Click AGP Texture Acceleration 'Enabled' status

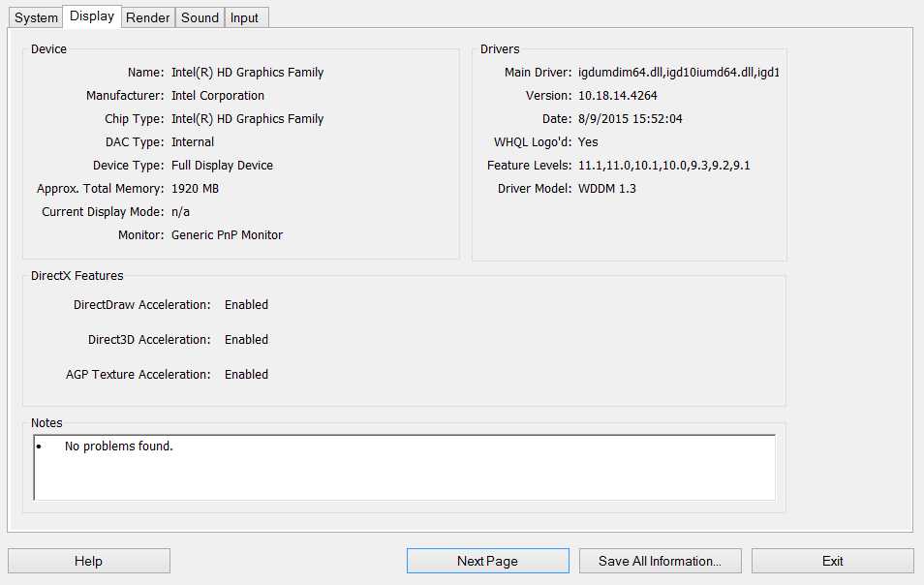pos(246,375)
